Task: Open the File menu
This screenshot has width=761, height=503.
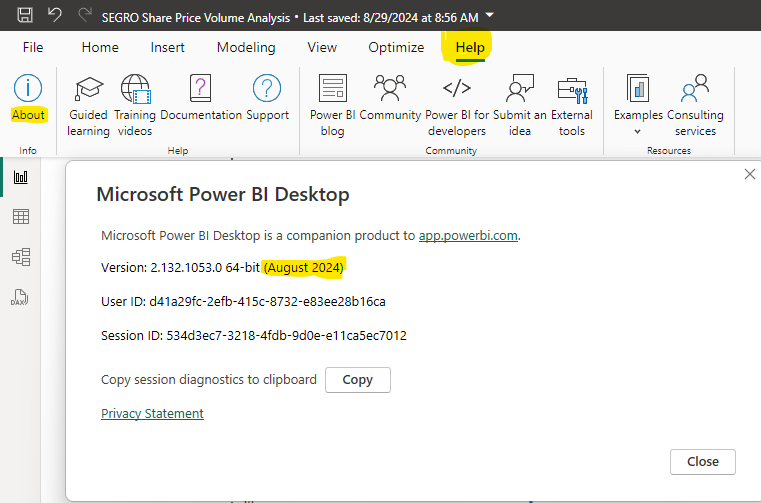Action: 33,47
